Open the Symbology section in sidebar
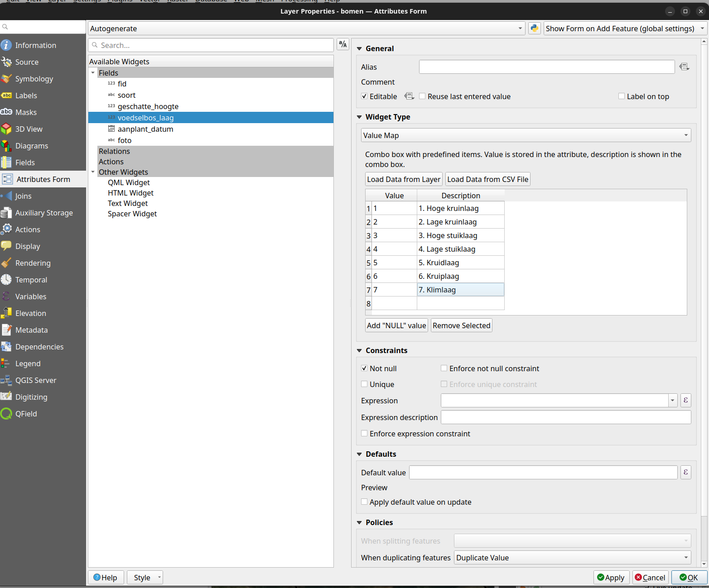Image resolution: width=709 pixels, height=588 pixels. tap(34, 79)
